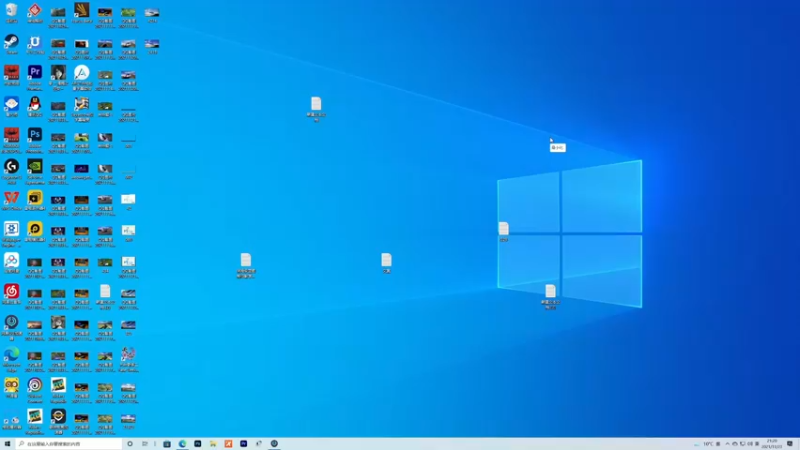The image size is (800, 450).
Task: Open Adobe Premiere Pro desktop shortcut
Action: click(35, 77)
